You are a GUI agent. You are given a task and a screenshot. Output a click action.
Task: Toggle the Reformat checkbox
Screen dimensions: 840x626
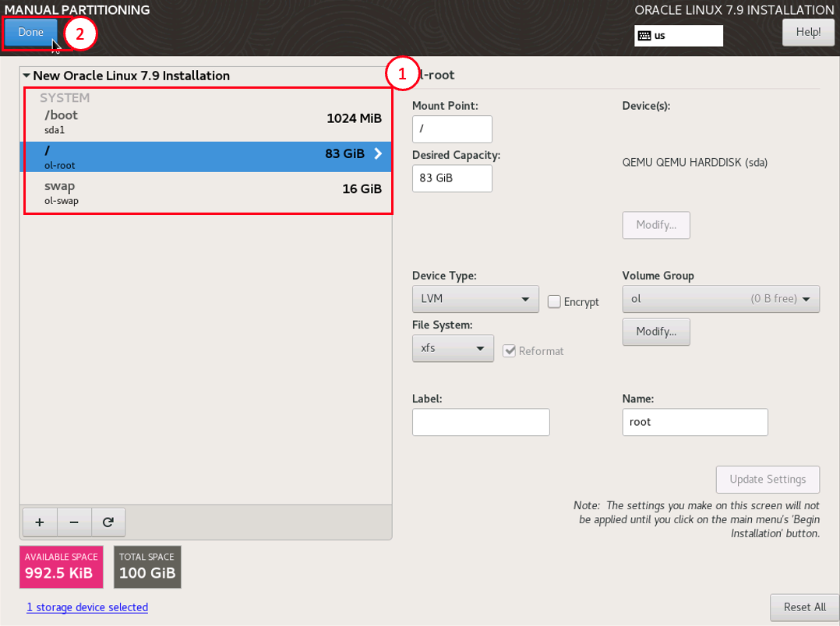(510, 351)
